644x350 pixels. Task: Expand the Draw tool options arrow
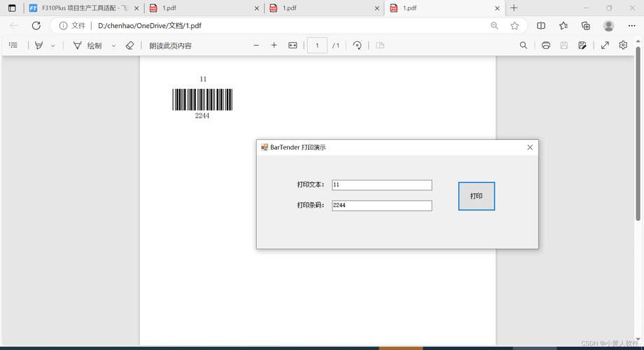(113, 45)
